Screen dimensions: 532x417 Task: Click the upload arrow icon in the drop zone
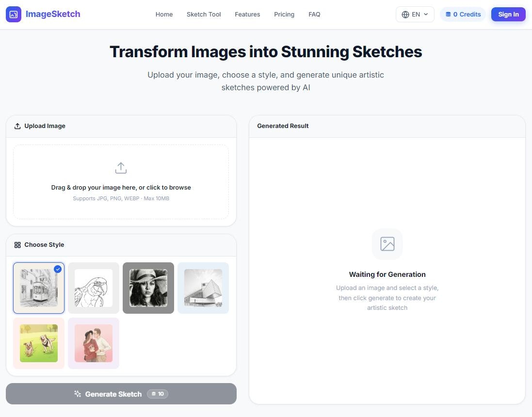(x=121, y=167)
